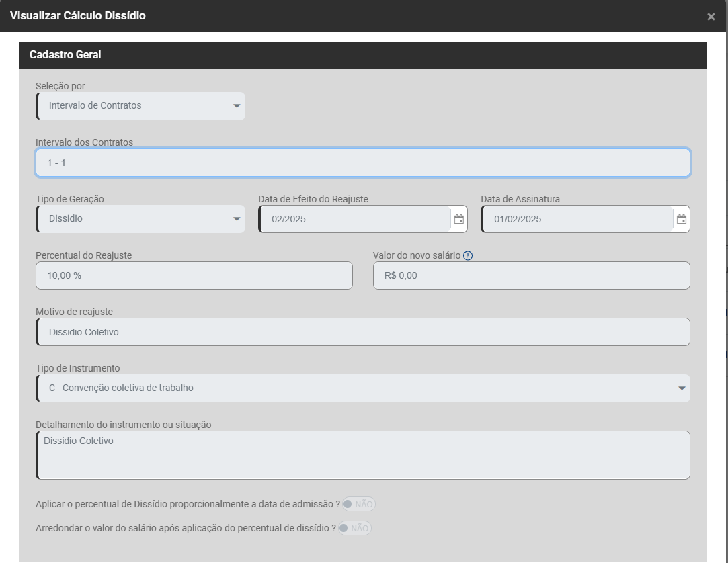
Task: Toggle proportional dissídio by admission date switch
Action: point(358,504)
